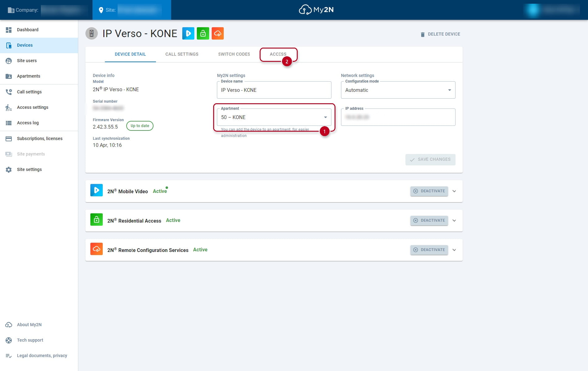
Task: Open Access log in the sidebar
Action: coord(39,123)
